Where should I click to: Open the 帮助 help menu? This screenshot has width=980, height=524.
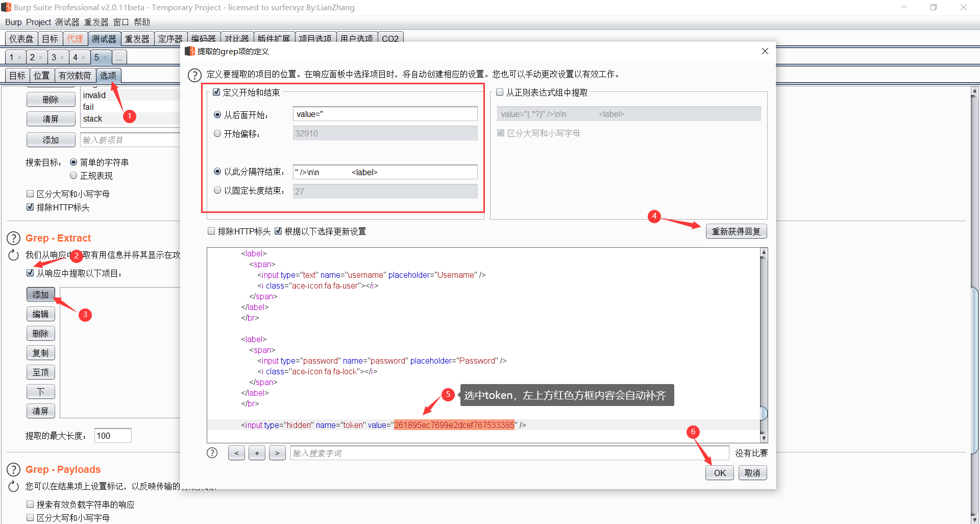tap(142, 22)
